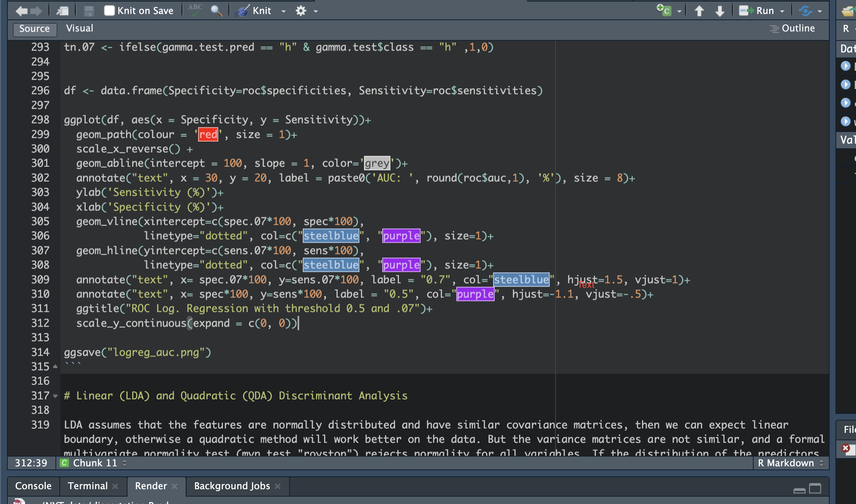856x504 pixels.
Task: Open document settings gear icon
Action: point(301,11)
